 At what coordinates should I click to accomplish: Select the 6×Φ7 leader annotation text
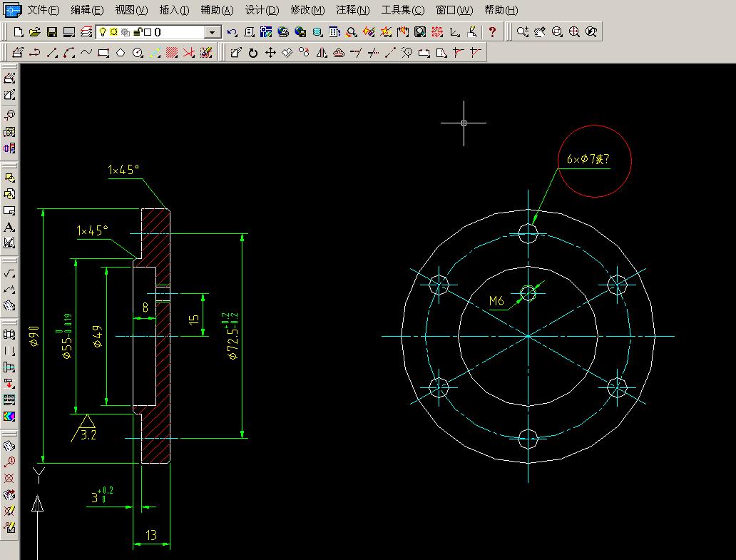(x=588, y=158)
